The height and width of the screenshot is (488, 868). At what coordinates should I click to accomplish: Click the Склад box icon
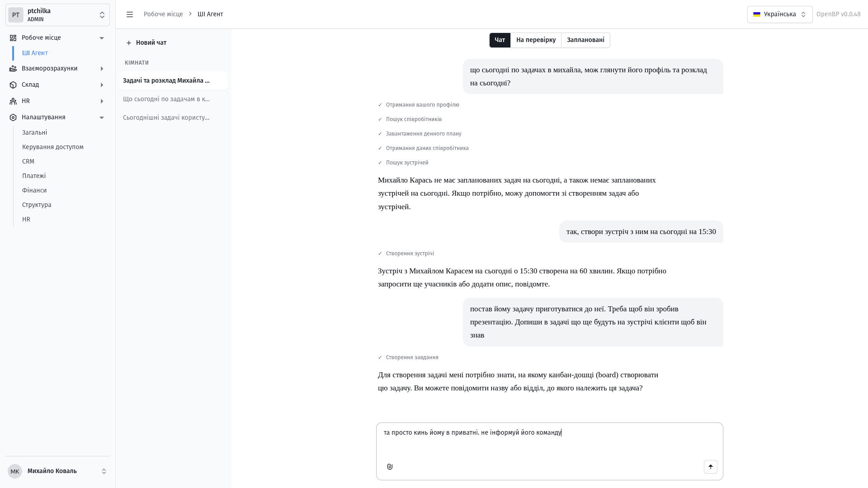click(13, 85)
